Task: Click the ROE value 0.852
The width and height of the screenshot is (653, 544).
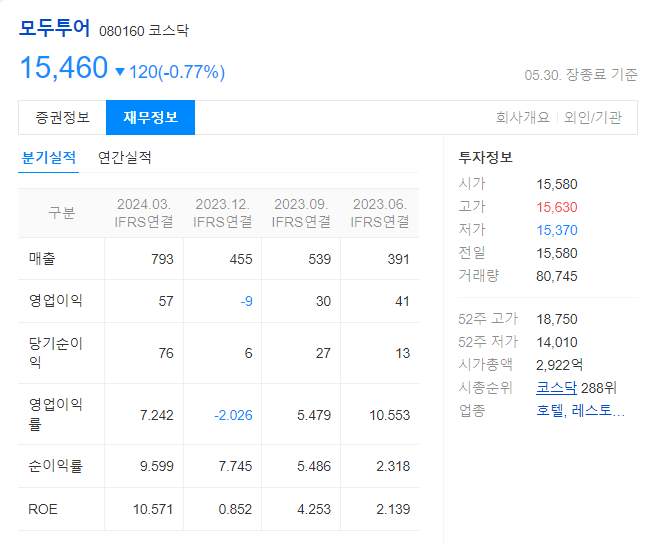Action: coord(235,509)
